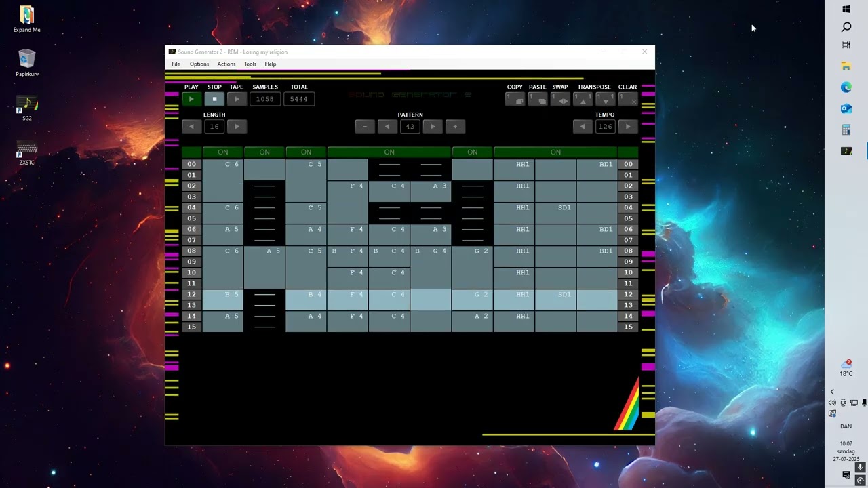Toggle ON switch above the G 2 column

click(x=472, y=152)
